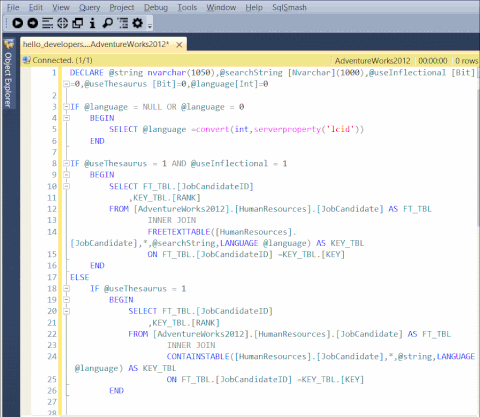Viewport: 480px width, 417px height.
Task: Click FREETEXTTABLE keyword on line 14
Action: tap(179, 232)
